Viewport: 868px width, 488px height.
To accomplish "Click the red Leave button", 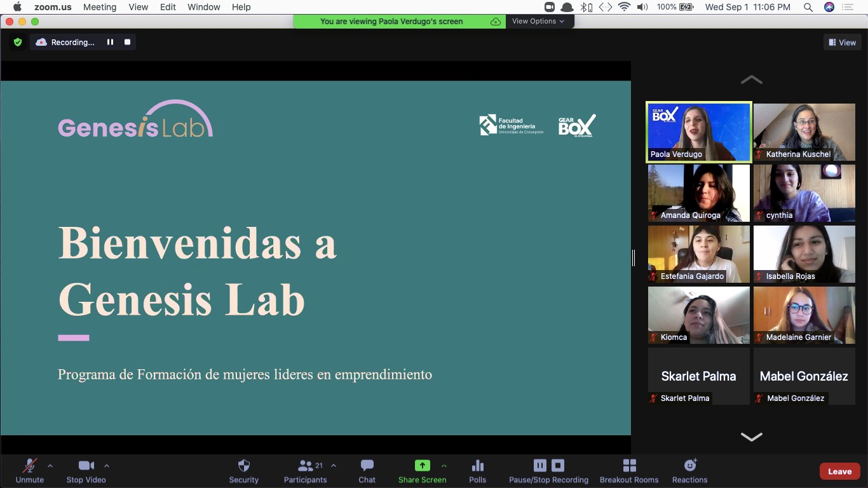I will 839,471.
